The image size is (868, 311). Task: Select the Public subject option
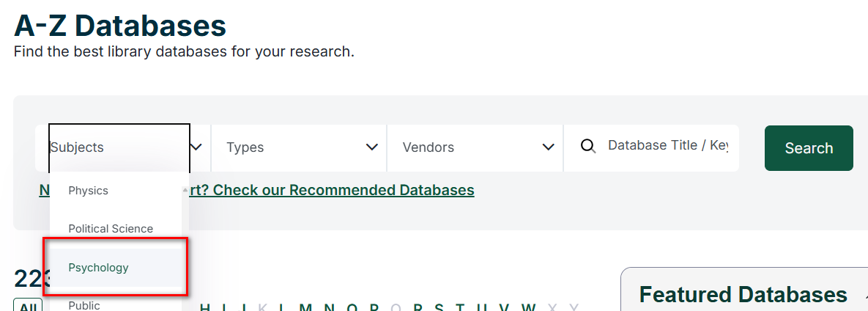click(x=84, y=305)
